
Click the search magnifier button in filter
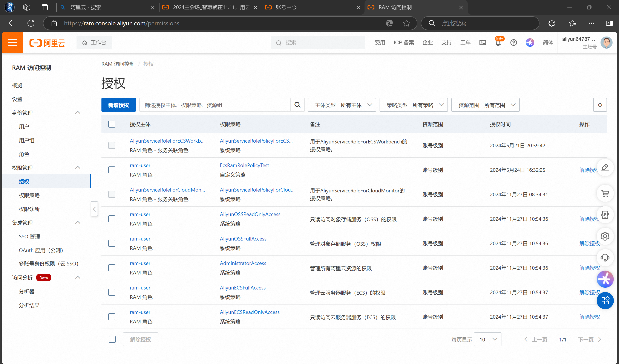coord(297,105)
